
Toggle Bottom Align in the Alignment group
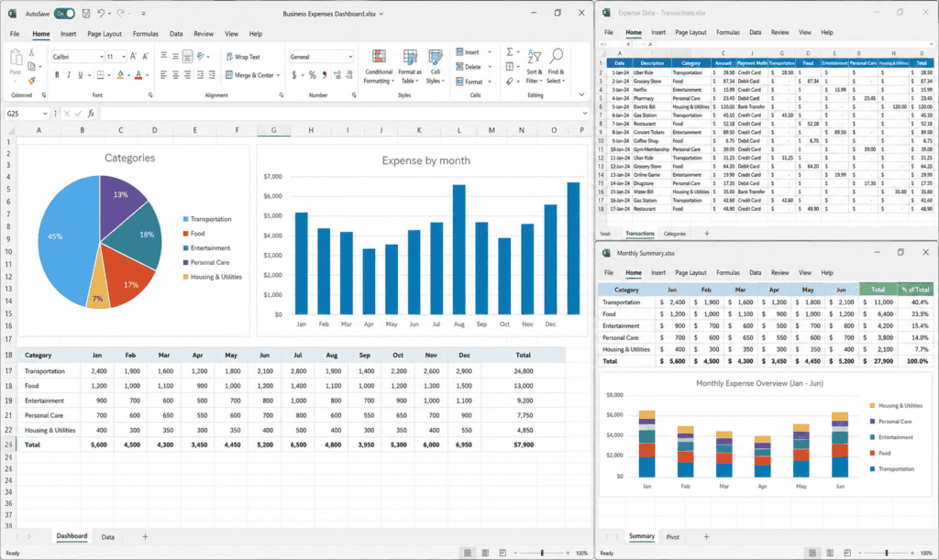point(187,56)
